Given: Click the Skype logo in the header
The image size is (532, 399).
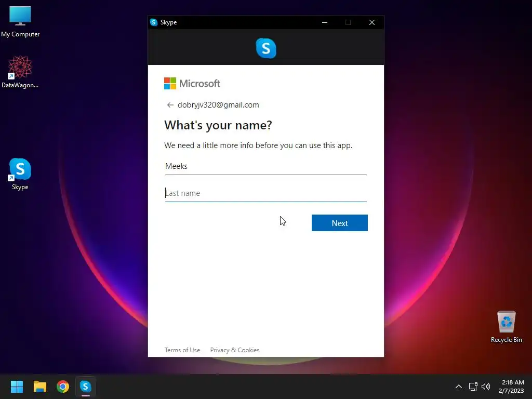Looking at the screenshot, I should (x=266, y=48).
